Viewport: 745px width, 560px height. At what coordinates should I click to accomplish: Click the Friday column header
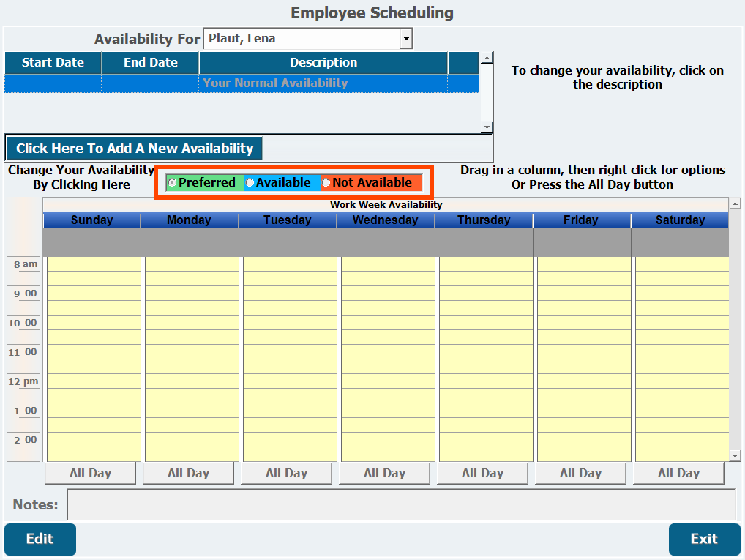point(581,220)
